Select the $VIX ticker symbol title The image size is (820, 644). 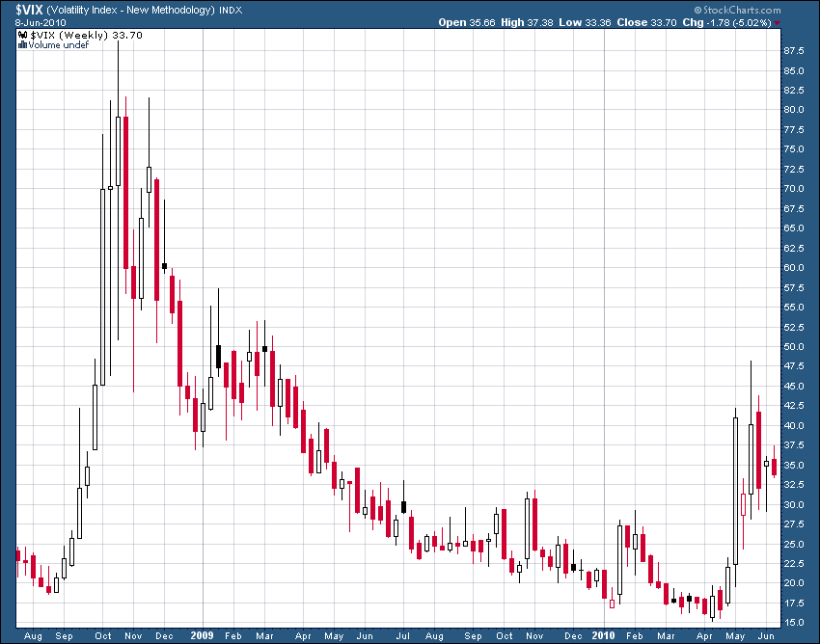tap(28, 10)
